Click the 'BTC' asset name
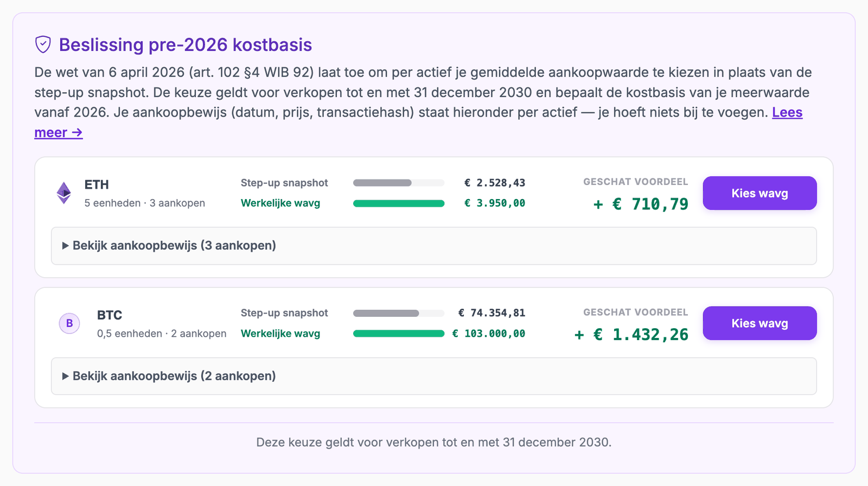The image size is (868, 486). pyautogui.click(x=110, y=315)
